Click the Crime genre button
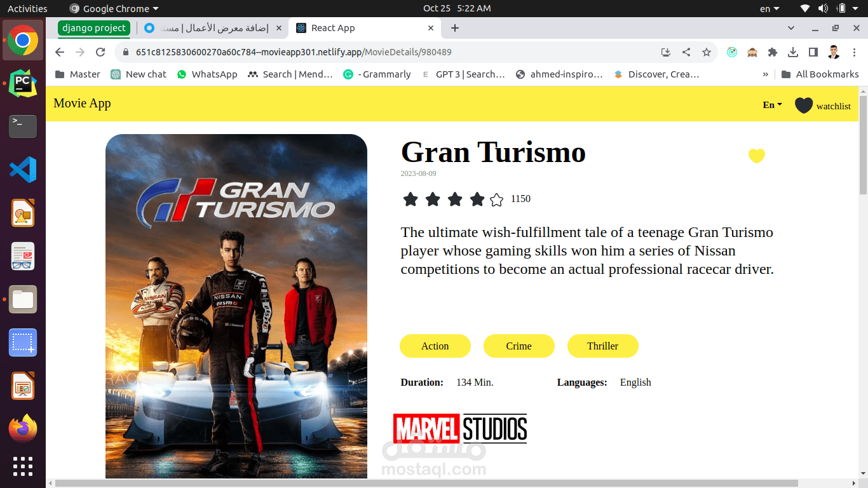Viewport: 868px width, 488px height. click(519, 346)
